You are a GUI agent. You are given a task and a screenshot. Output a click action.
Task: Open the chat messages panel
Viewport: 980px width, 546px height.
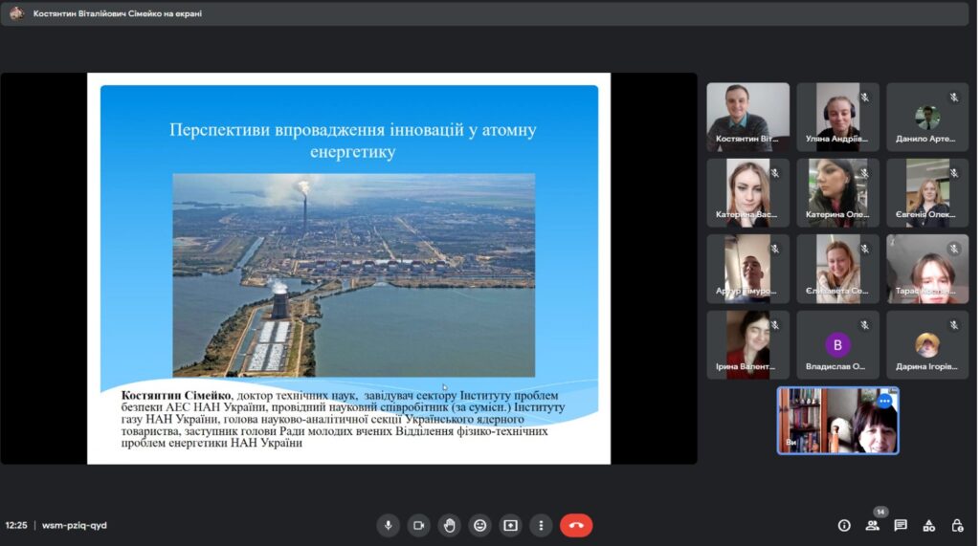901,525
